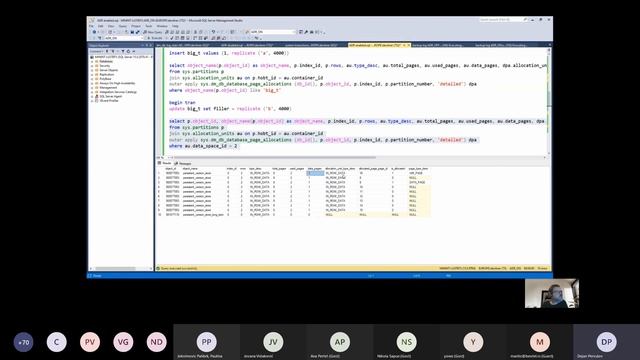Click the NS participant tile
Screen dimensions: 640x360
407,342
